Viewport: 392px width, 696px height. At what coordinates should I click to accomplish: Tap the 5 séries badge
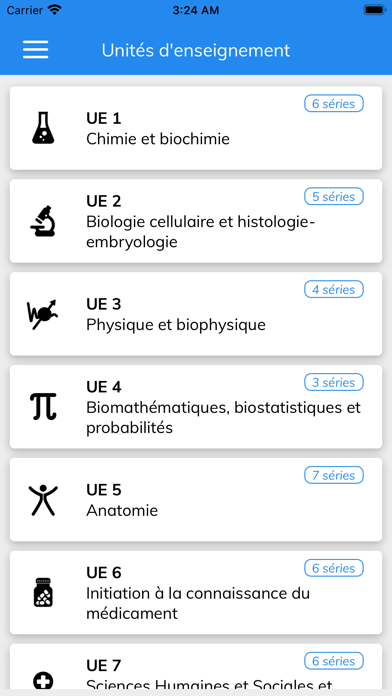click(x=334, y=197)
